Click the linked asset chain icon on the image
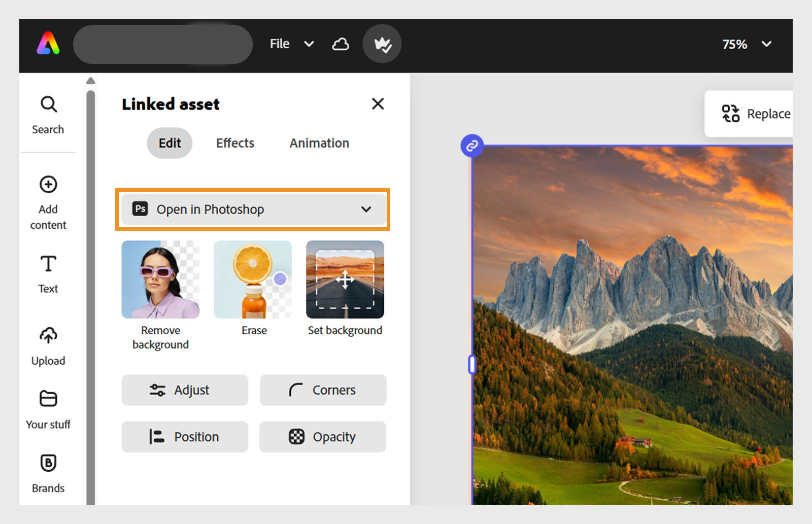 (x=472, y=146)
